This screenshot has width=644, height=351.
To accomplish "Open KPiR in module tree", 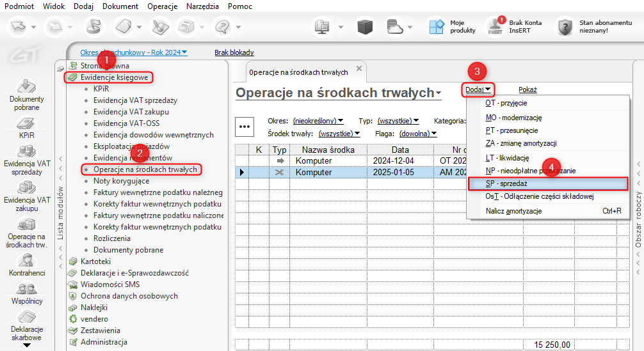I will pyautogui.click(x=101, y=89).
